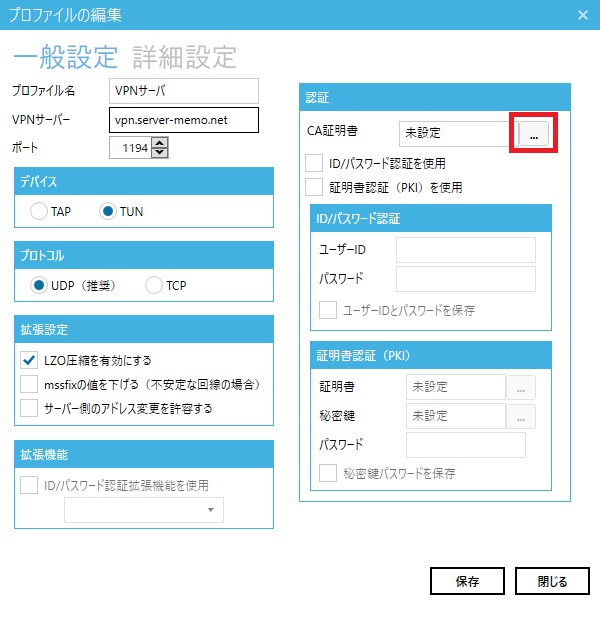Screen dimensions: 600x628
Task: Switch to the 一般設定 tab
Action: coord(66,56)
